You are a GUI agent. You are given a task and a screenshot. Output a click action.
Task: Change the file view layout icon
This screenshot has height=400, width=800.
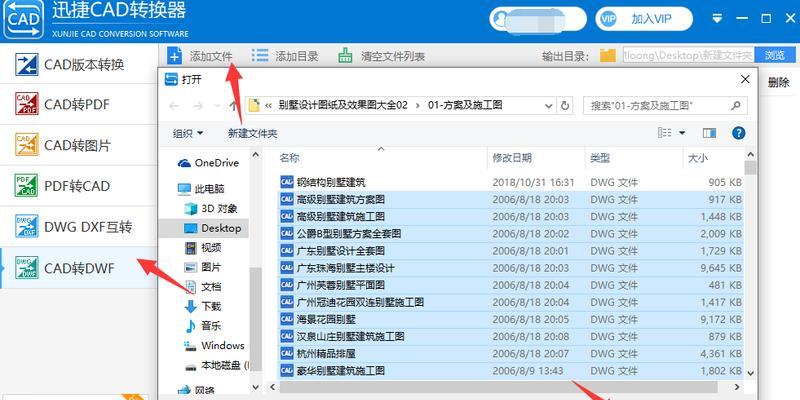pyautogui.click(x=665, y=133)
